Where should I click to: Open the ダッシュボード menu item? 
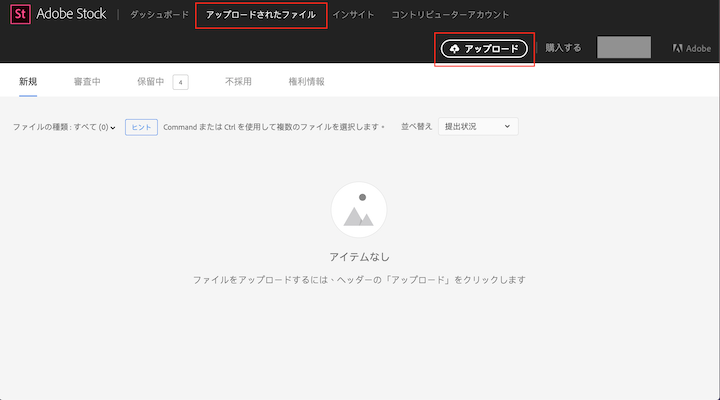[x=159, y=15]
